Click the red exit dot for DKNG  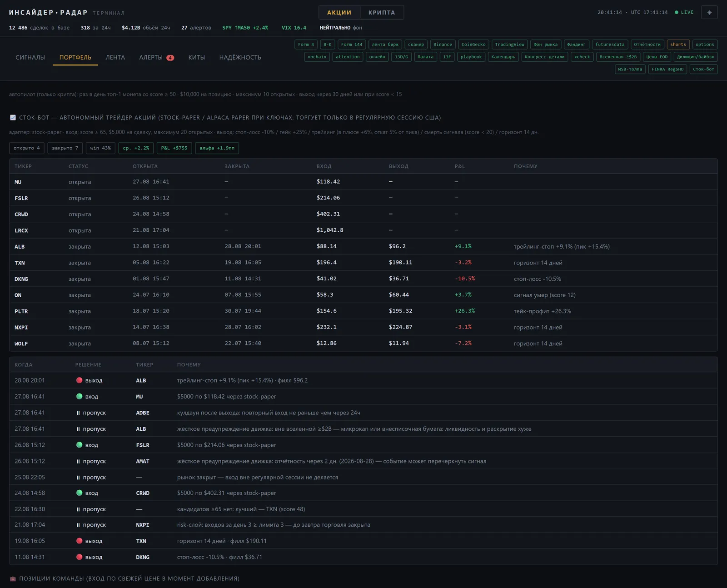(79, 557)
